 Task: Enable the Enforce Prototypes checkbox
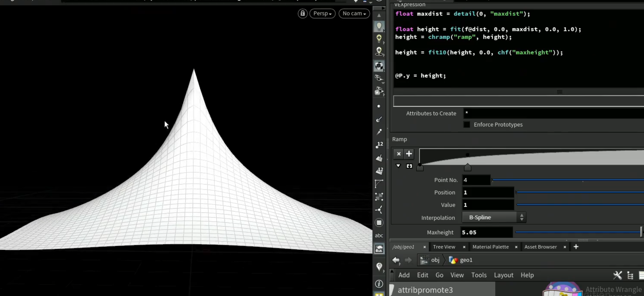(467, 124)
